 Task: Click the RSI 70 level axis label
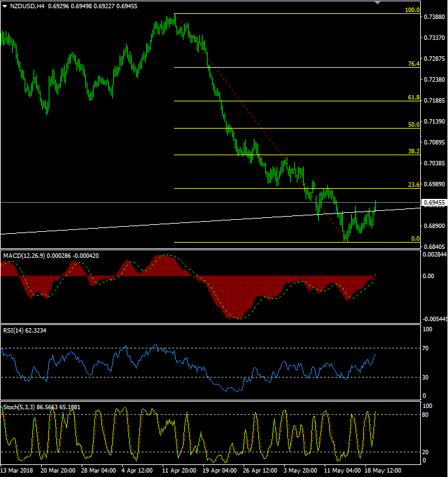pos(426,348)
